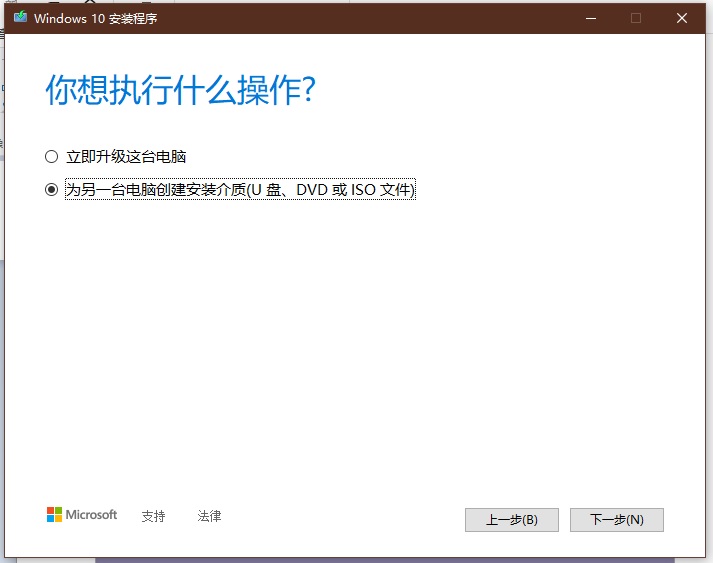Go back with 上一步(B) button
This screenshot has width=713, height=563.
[512, 520]
